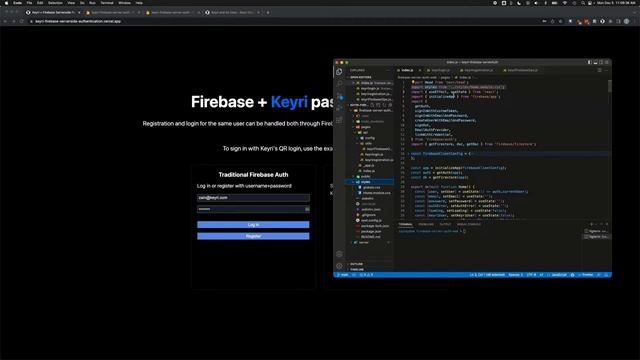This screenshot has height=360, width=640.
Task: Click New Folder icon in Explorer folder header
Action: [x=378, y=105]
